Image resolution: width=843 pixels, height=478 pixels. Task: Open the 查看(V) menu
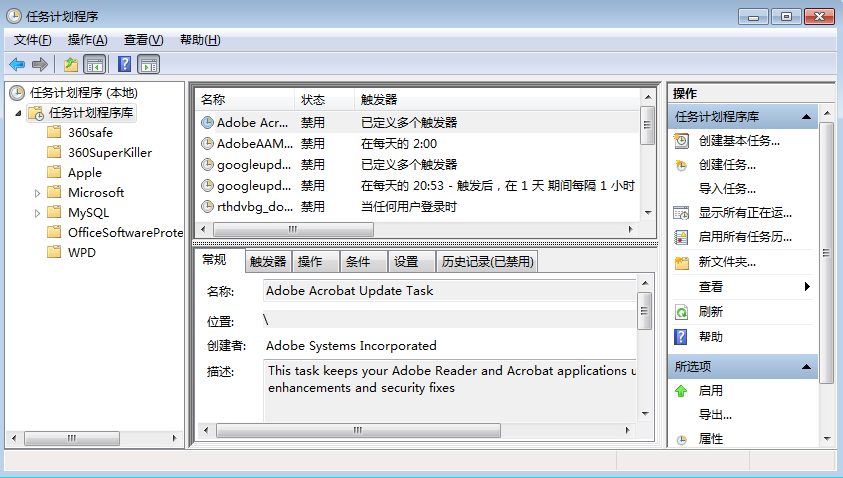144,40
